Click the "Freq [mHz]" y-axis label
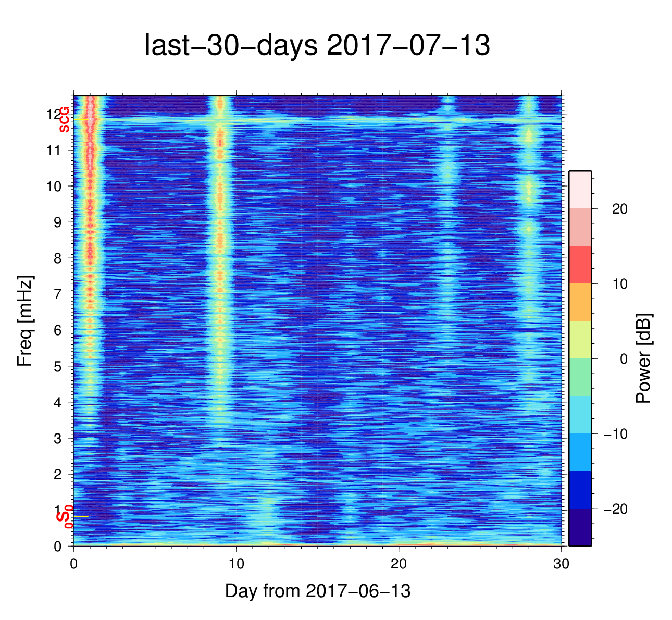Viewport: 672px width, 620px height. click(x=25, y=321)
